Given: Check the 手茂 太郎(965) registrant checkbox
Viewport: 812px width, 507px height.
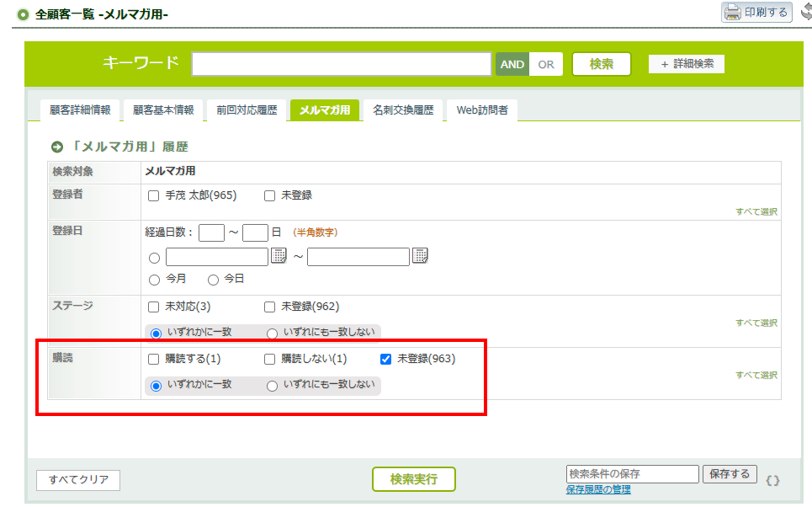Looking at the screenshot, I should coord(153,196).
